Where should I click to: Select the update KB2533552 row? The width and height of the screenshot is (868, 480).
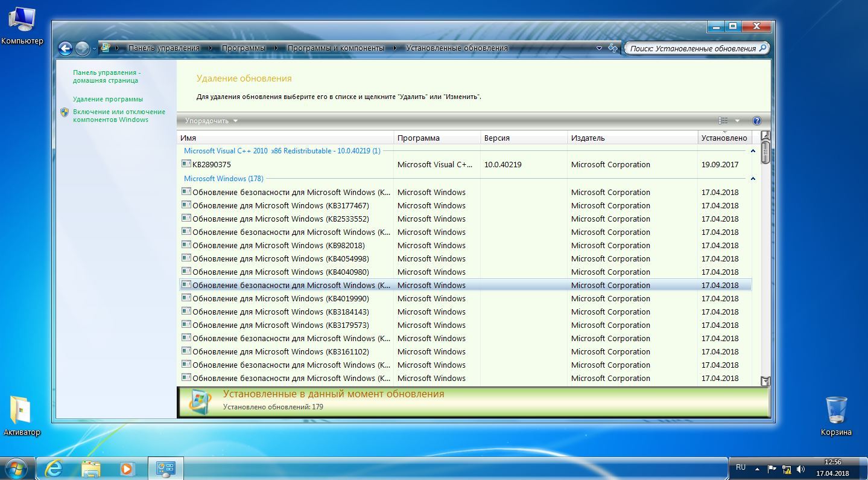pos(466,219)
